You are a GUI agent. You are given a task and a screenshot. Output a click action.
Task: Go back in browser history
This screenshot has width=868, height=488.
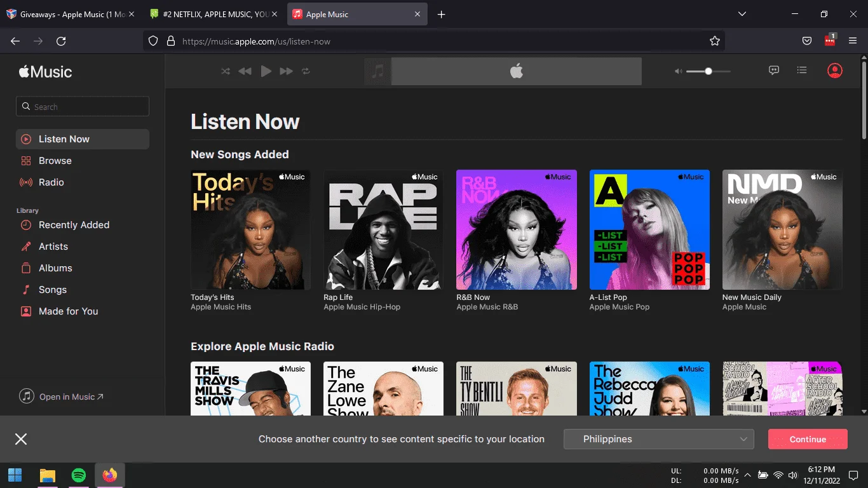pyautogui.click(x=15, y=41)
